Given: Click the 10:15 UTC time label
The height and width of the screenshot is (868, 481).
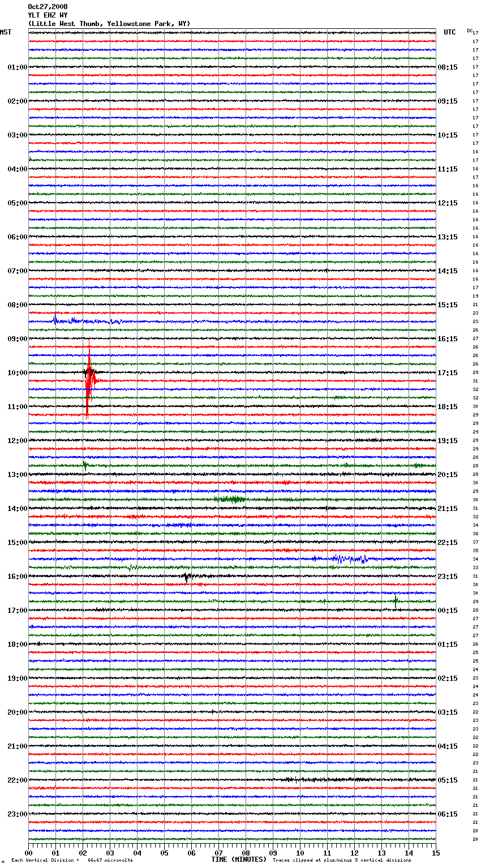Looking at the screenshot, I should click(x=448, y=135).
